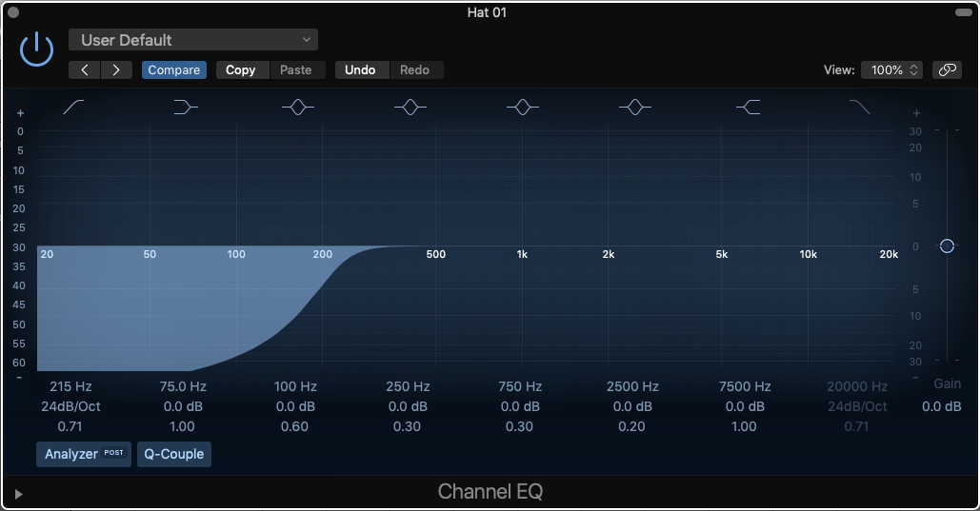Select the 215 Hz frequency value
This screenshot has width=980, height=511.
[70, 386]
